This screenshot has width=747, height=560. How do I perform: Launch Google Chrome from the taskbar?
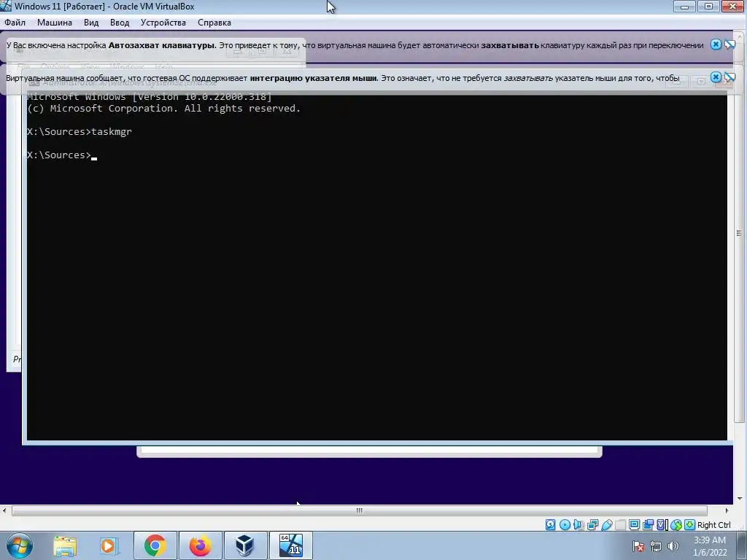155,545
